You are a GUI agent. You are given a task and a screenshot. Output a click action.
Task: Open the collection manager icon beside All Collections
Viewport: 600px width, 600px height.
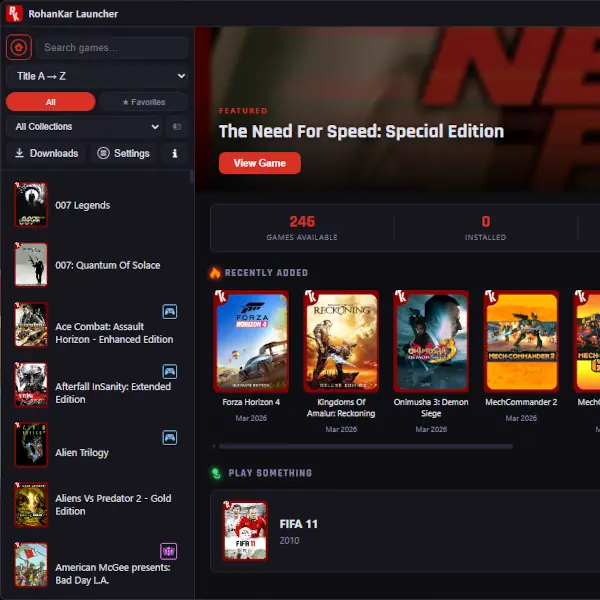[177, 127]
